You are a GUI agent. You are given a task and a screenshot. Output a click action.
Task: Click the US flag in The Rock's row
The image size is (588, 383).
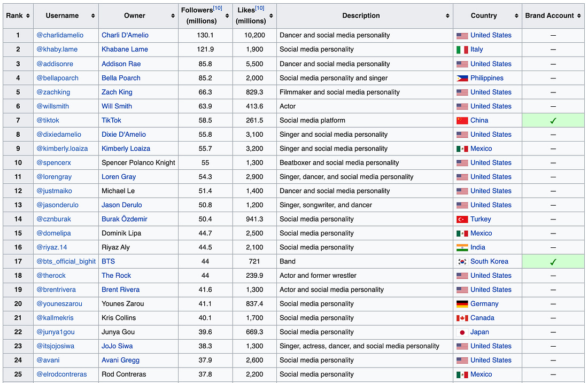(462, 276)
